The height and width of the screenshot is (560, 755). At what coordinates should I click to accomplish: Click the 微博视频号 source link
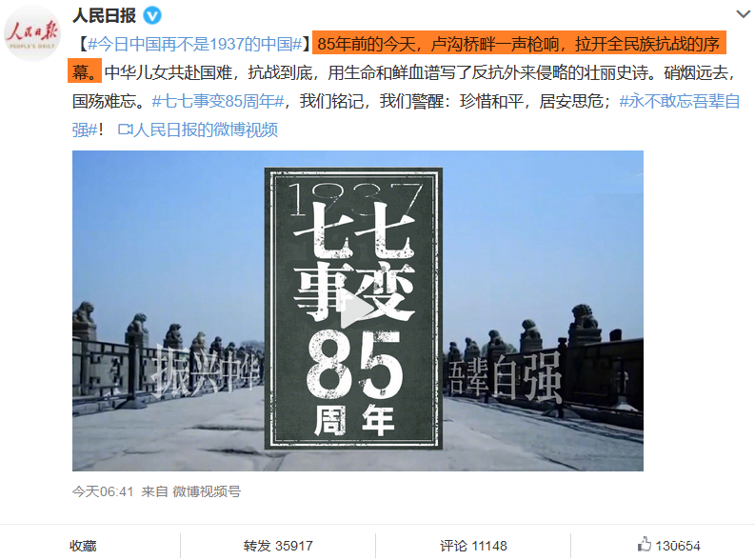click(207, 491)
